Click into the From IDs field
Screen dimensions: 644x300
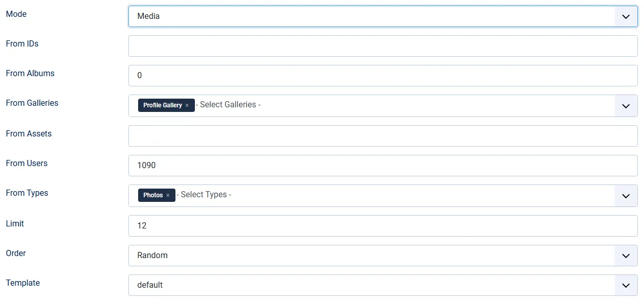[x=383, y=46]
